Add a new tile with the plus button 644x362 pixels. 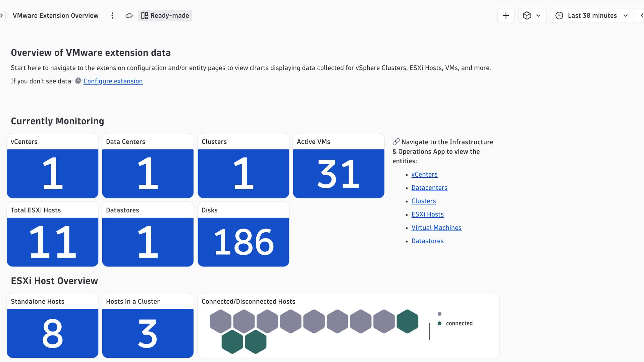coord(506,16)
